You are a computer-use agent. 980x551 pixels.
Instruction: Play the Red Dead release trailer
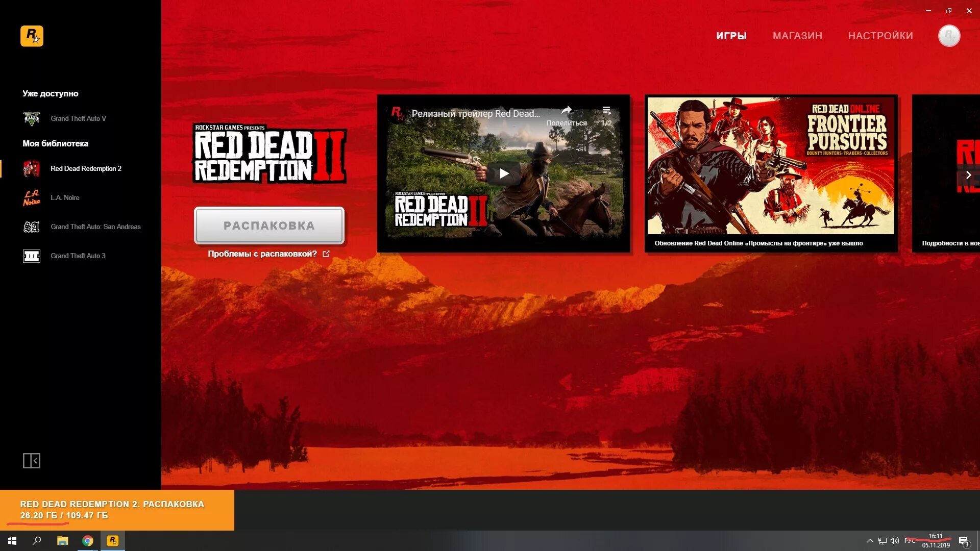point(504,173)
